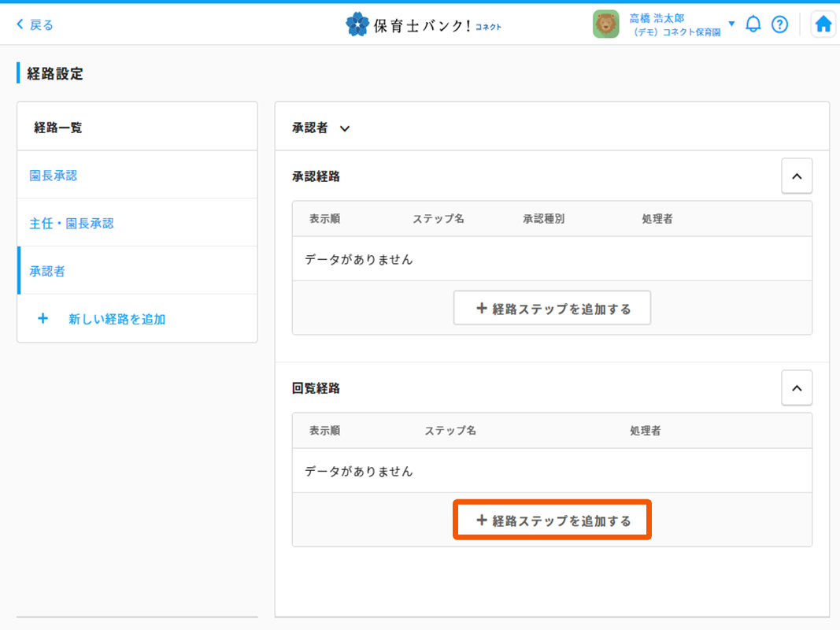Click the lion user avatar

click(x=606, y=24)
